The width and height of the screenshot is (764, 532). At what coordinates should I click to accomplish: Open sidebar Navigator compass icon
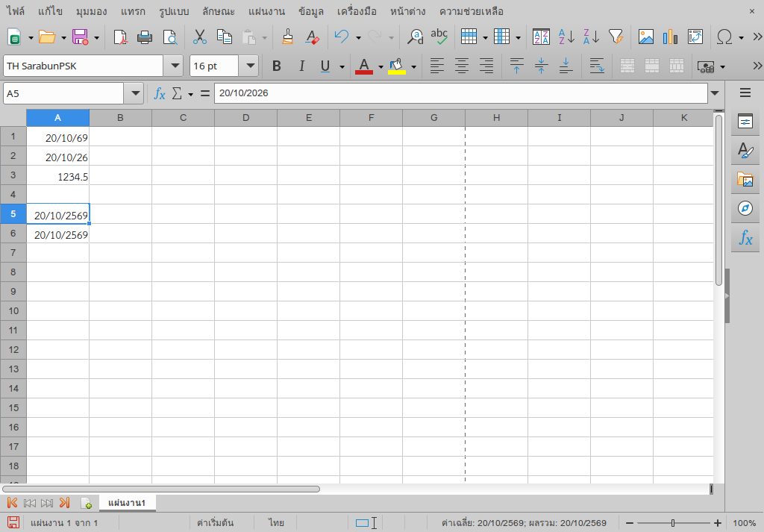click(745, 208)
